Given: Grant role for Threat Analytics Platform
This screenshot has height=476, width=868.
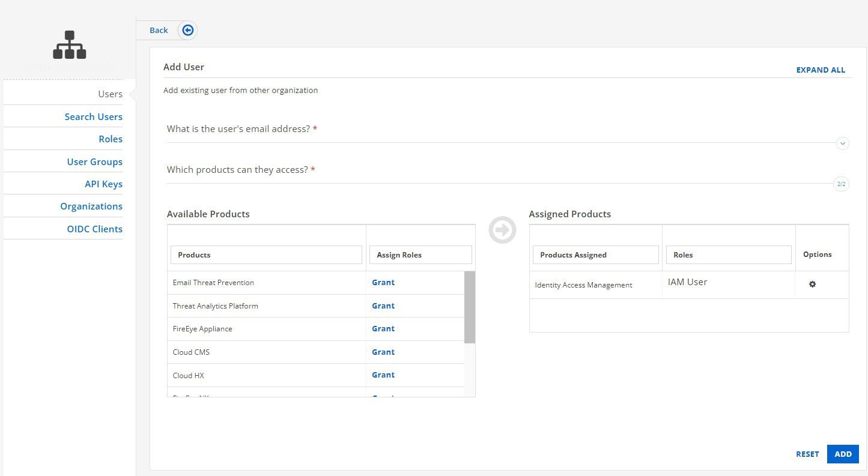Looking at the screenshot, I should pyautogui.click(x=383, y=306).
